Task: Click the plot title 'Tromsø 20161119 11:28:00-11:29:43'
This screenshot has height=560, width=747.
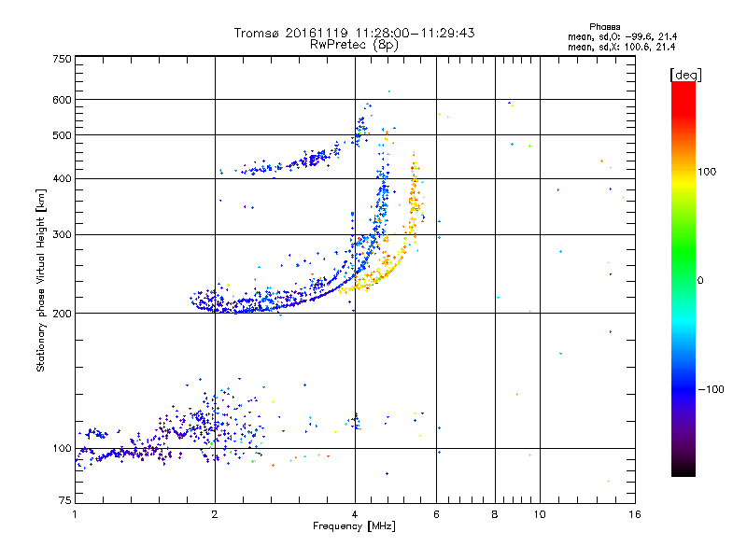Action: 354,33
